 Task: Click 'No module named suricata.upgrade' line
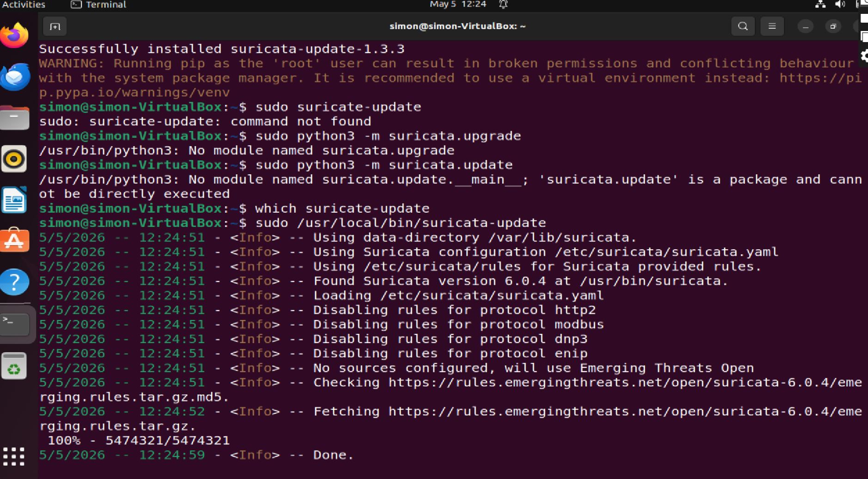pos(247,151)
